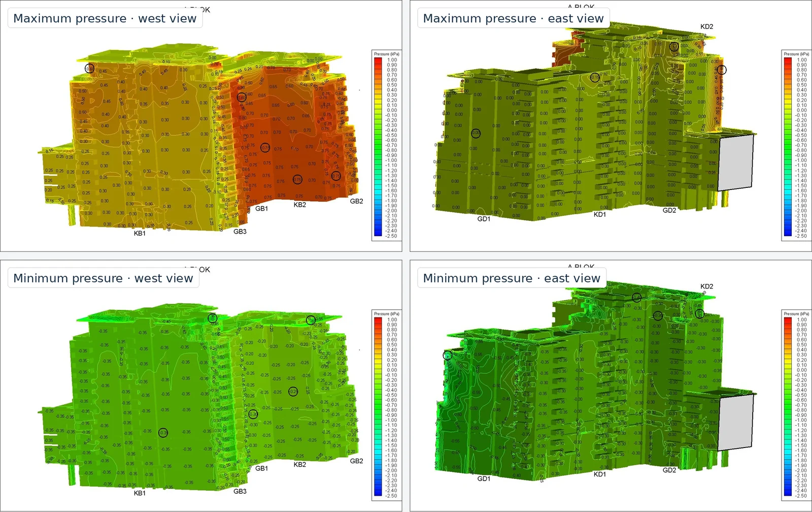The height and width of the screenshot is (512, 812).
Task: Click label GB2 in maximum pressure west view
Action: point(357,201)
